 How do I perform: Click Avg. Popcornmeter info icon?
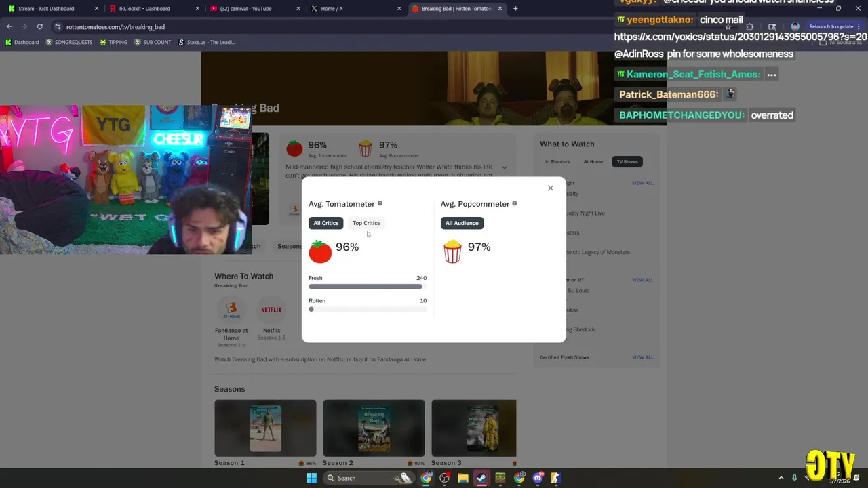515,203
